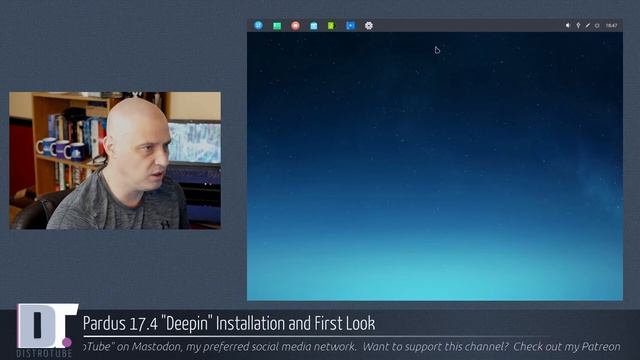Image resolution: width=640 pixels, height=360 pixels.
Task: Launch the red round app icon in the dock
Action: click(295, 26)
